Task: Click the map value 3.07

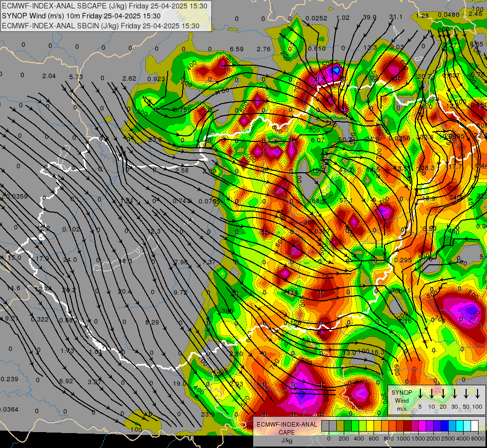Action: [x=95, y=382]
